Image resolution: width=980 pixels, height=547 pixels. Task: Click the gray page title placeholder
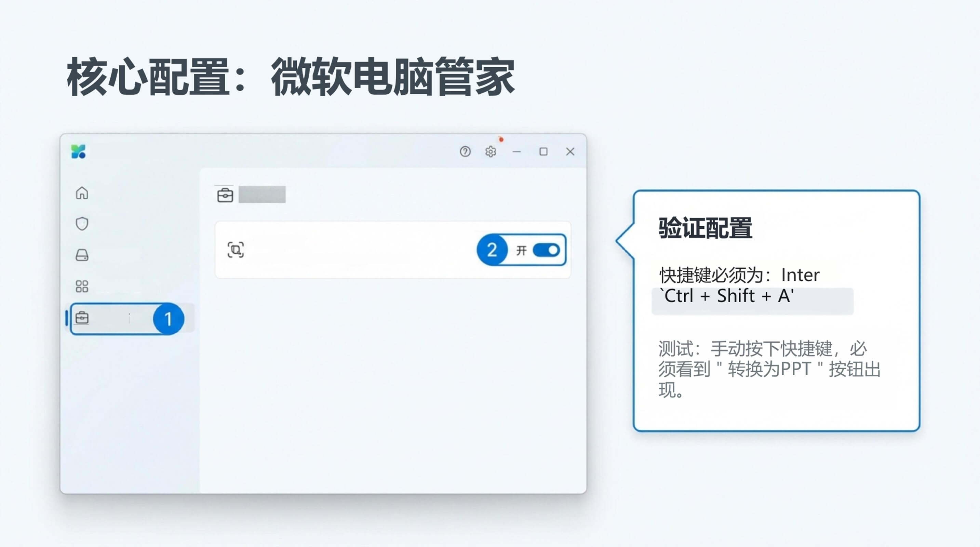point(262,195)
